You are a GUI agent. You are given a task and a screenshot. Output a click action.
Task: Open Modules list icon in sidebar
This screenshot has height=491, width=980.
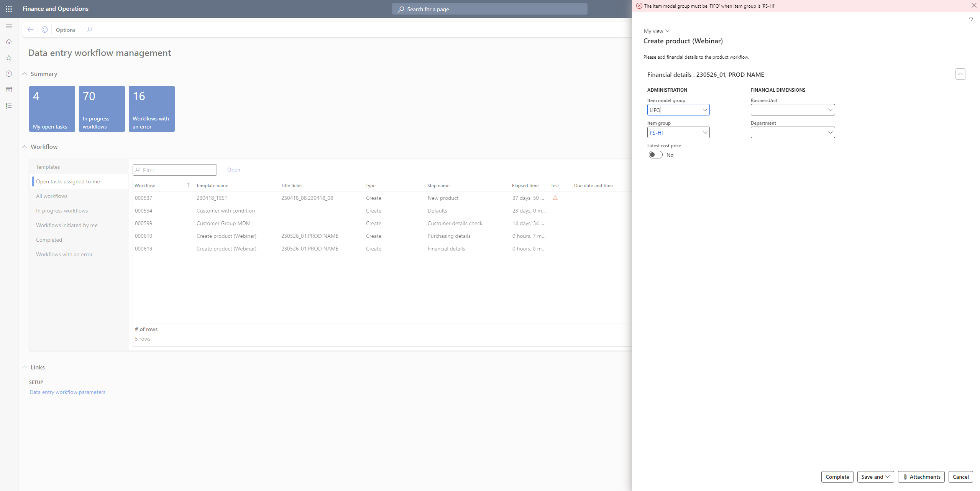click(x=9, y=106)
